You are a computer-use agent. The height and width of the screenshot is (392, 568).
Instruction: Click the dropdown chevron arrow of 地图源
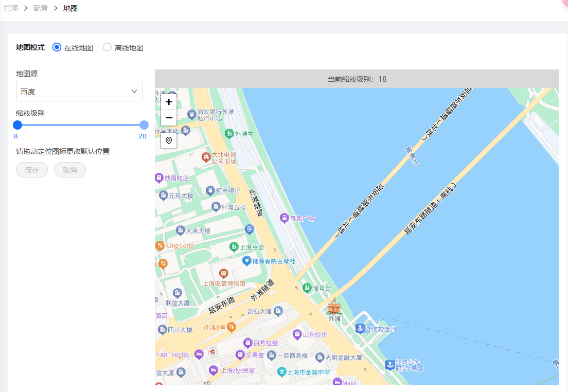pos(134,91)
